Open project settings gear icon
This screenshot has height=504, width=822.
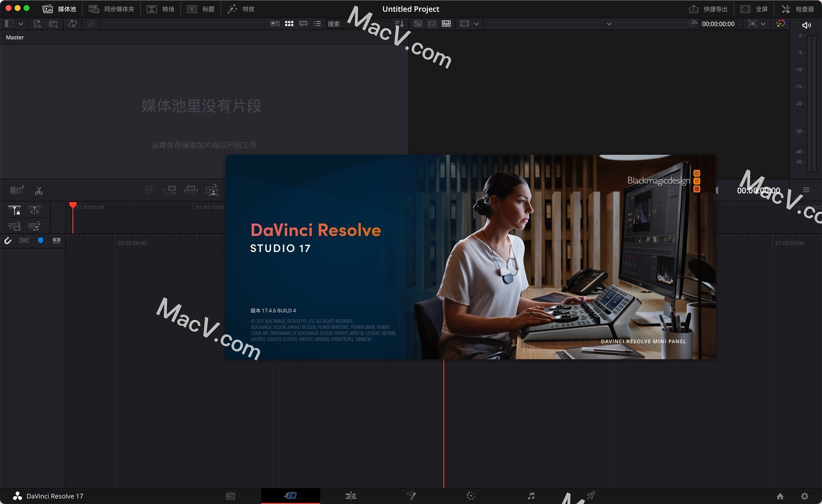point(804,496)
